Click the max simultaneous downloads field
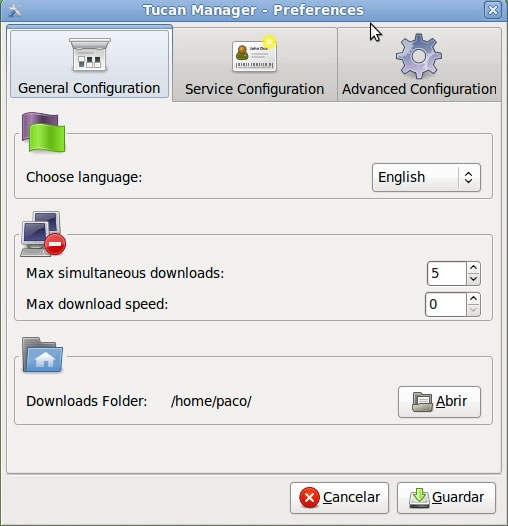The image size is (508, 526). (x=447, y=273)
